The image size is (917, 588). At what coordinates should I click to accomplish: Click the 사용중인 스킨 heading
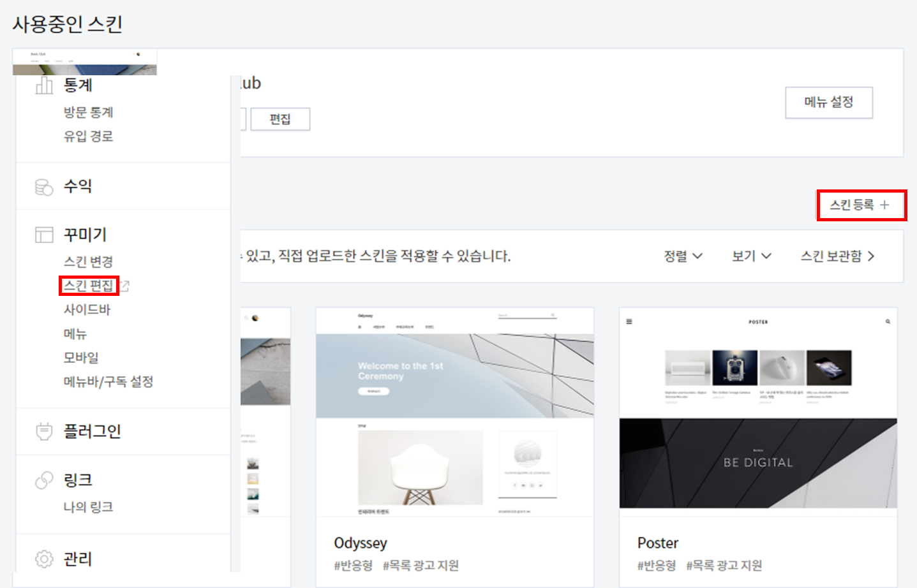(x=67, y=24)
